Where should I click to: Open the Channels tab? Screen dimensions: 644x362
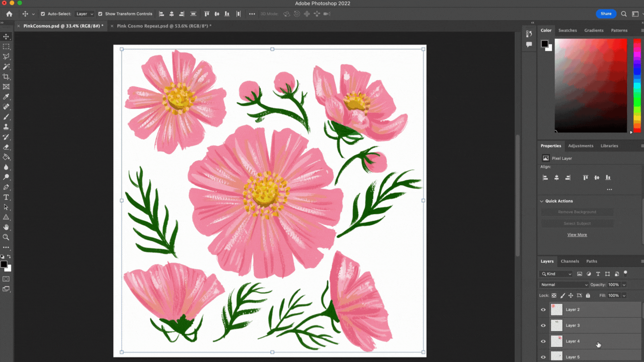pyautogui.click(x=570, y=261)
